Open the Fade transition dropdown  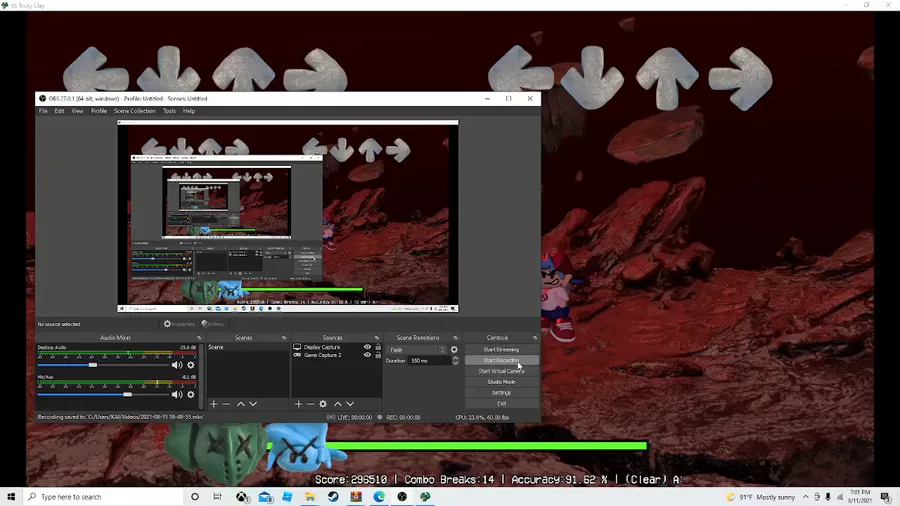click(417, 350)
